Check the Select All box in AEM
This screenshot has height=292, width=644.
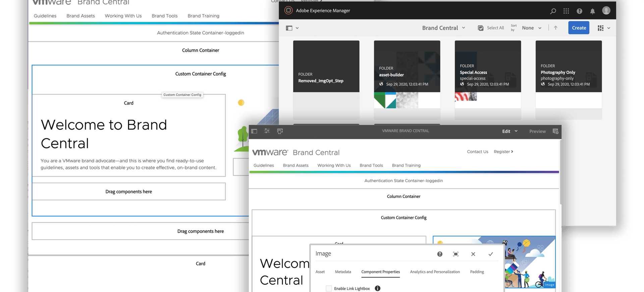pos(481,28)
